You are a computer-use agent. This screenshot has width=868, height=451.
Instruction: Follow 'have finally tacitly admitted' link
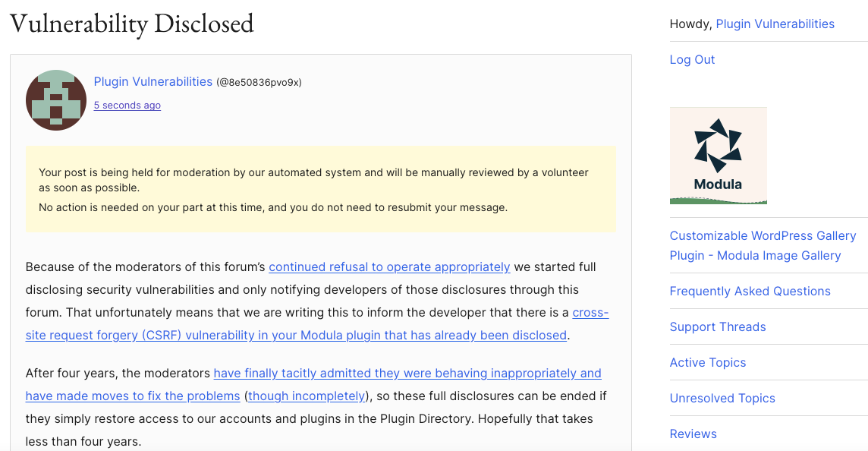(x=313, y=384)
